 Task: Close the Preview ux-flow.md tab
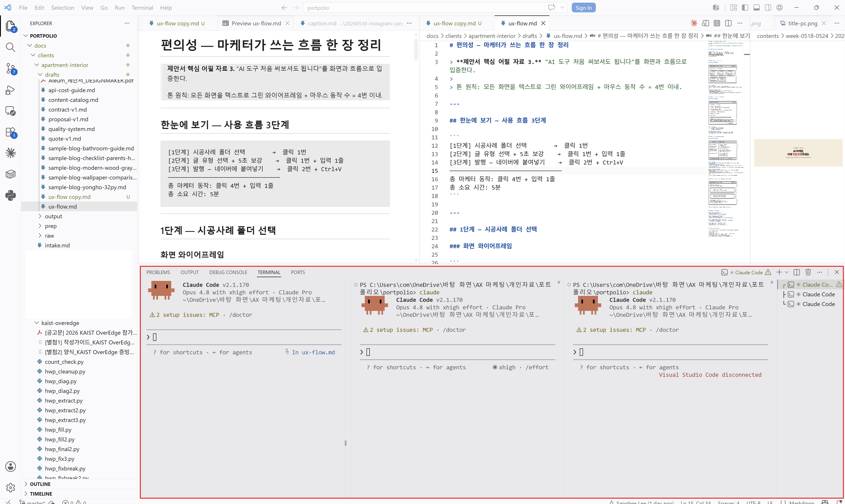[287, 23]
